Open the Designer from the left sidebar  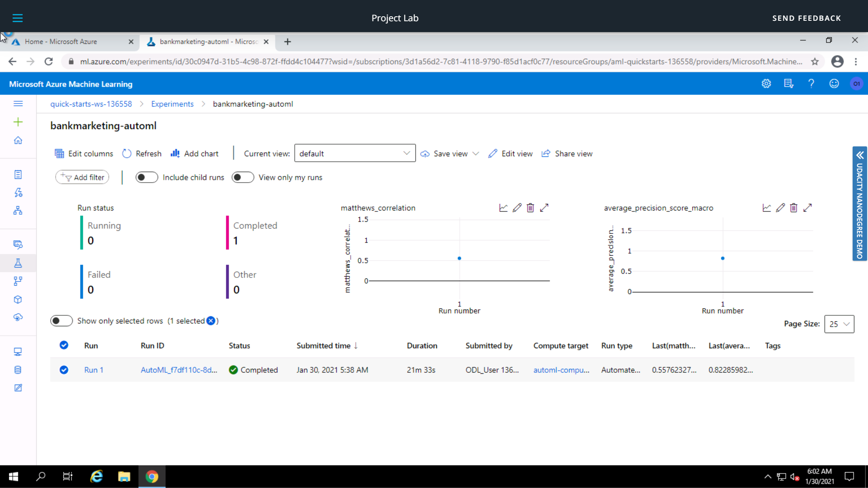click(18, 210)
